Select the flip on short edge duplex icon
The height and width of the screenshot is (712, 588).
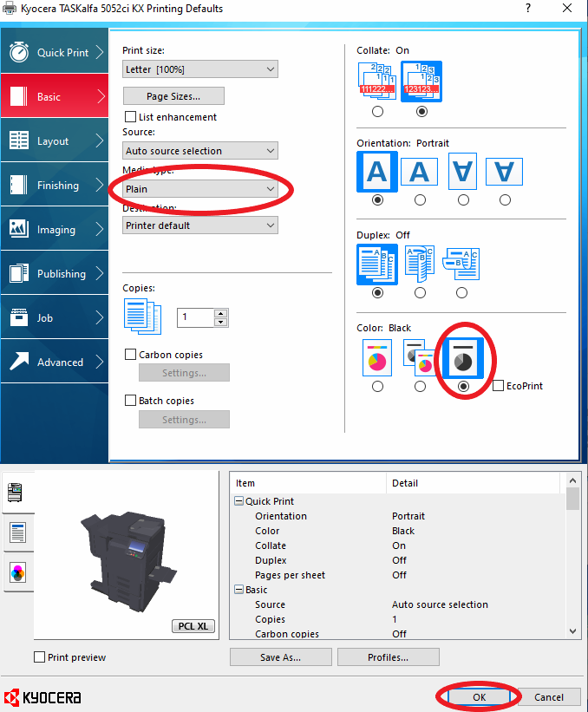[461, 264]
